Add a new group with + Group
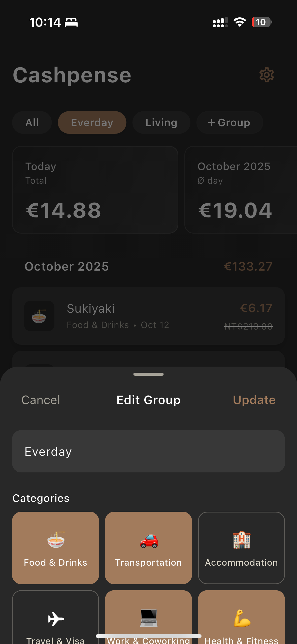The image size is (297, 644). tap(229, 123)
